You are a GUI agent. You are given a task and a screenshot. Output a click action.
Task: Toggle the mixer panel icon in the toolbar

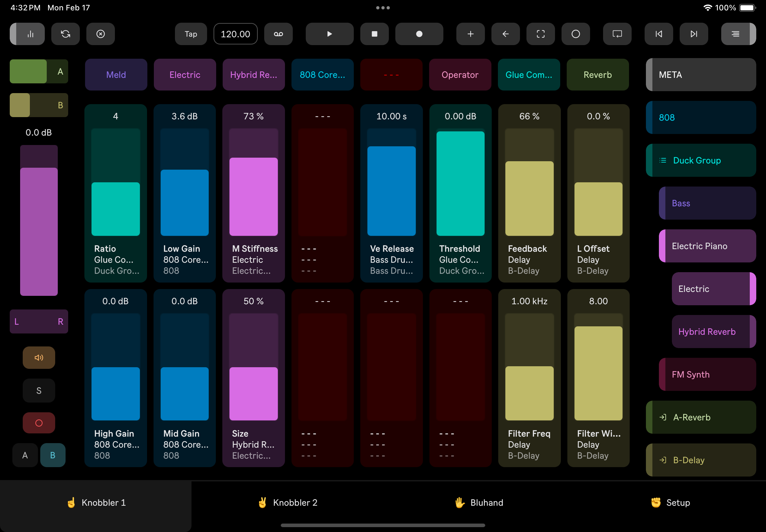tap(27, 34)
